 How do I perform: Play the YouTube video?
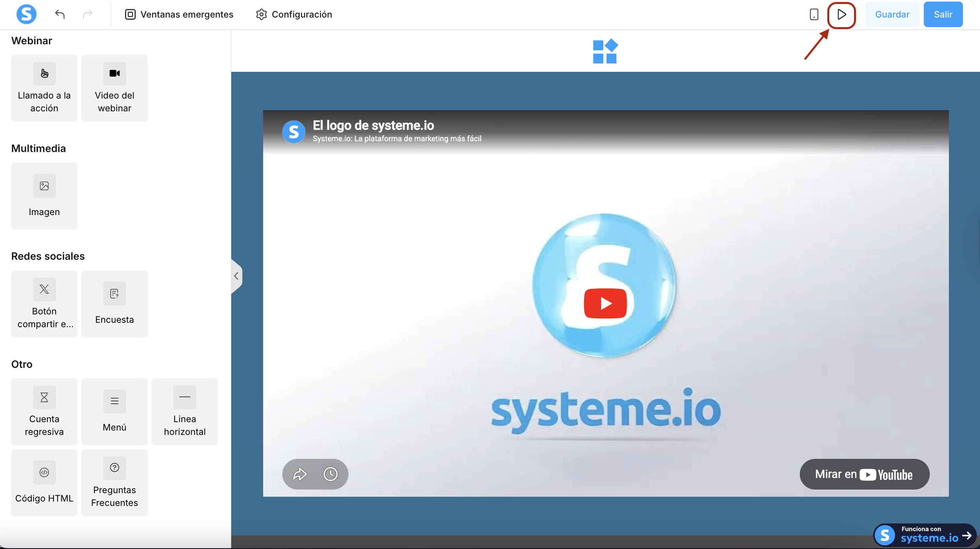[605, 304]
